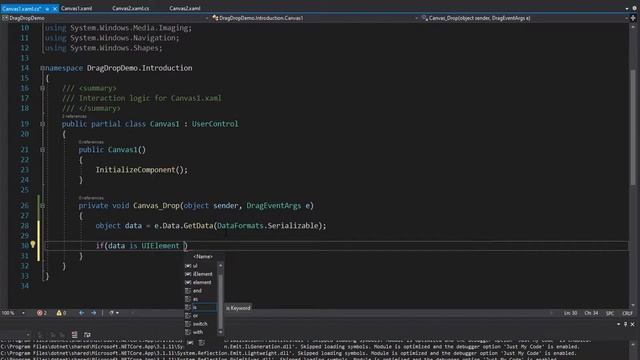Click references CodeLens above Canvas1() constructor

[x=91, y=142]
